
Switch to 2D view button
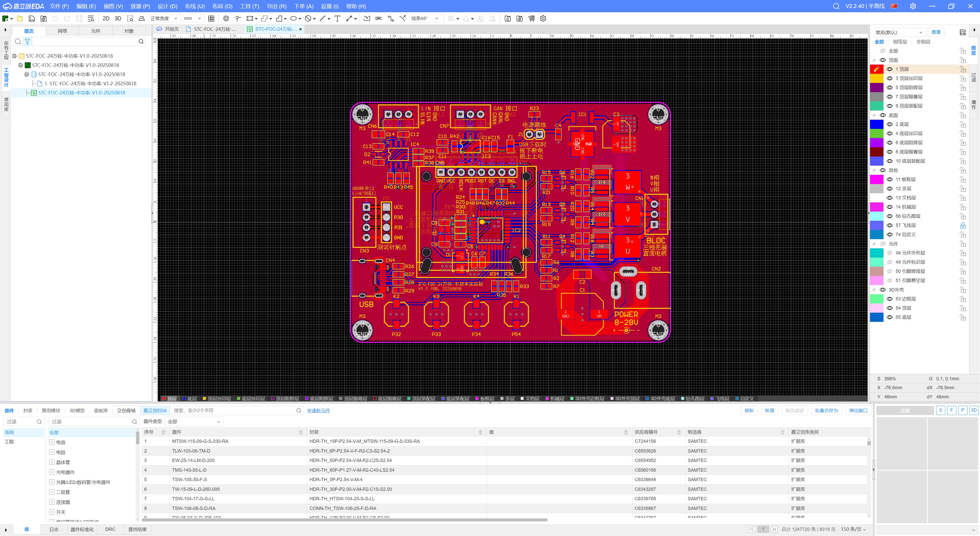pos(106,18)
